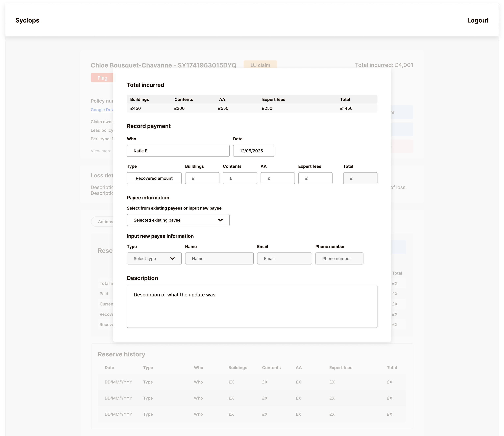Click the chevron in Select type dropdown

pos(172,258)
